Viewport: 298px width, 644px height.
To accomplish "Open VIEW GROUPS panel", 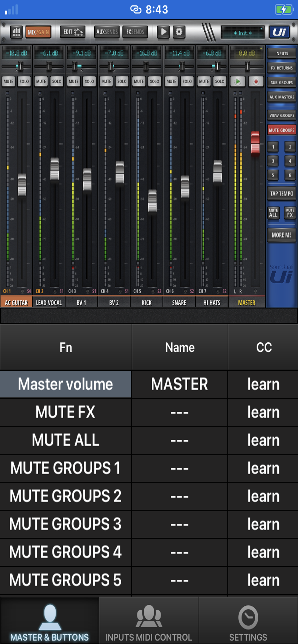I will click(x=281, y=115).
